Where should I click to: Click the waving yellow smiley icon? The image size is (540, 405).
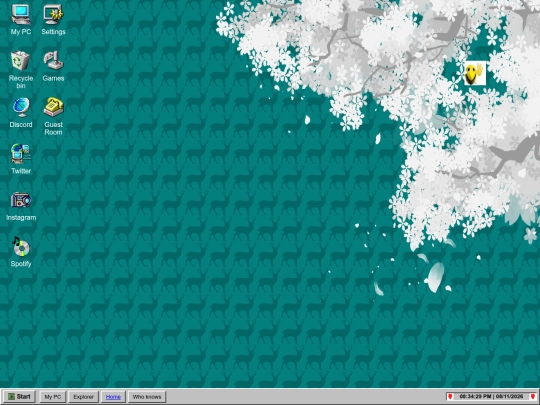click(x=475, y=73)
